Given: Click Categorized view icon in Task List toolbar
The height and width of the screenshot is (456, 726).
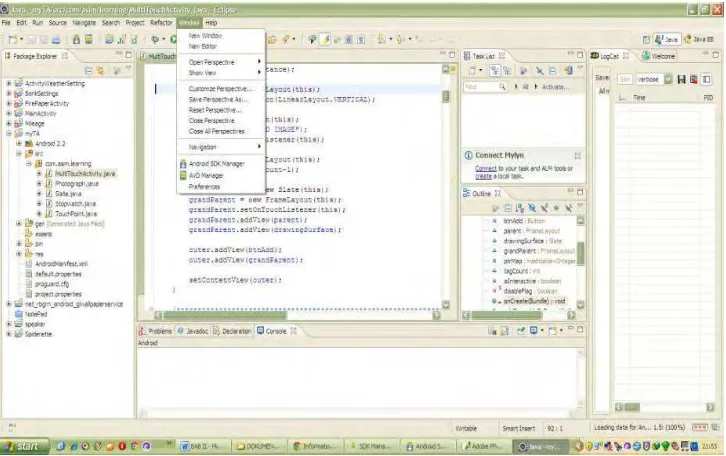Looking at the screenshot, I should [x=495, y=71].
